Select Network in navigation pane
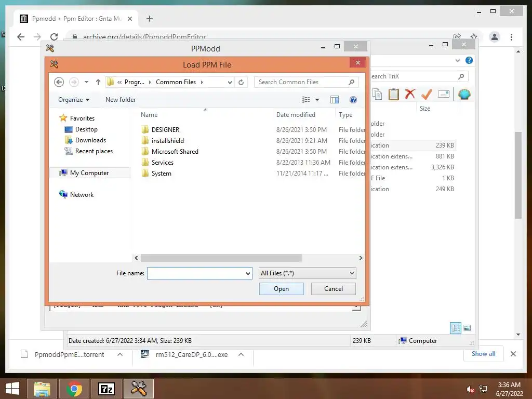This screenshot has height=399, width=532. 82,194
